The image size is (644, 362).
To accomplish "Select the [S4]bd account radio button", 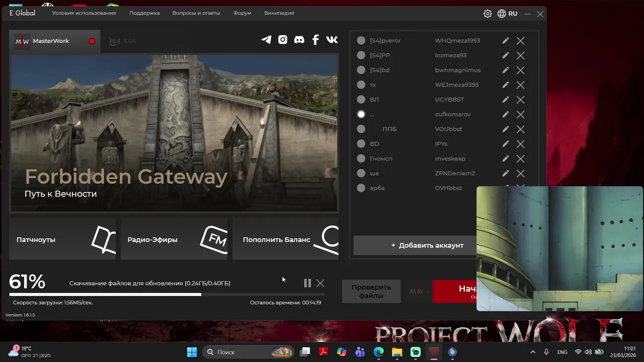I will (x=361, y=70).
